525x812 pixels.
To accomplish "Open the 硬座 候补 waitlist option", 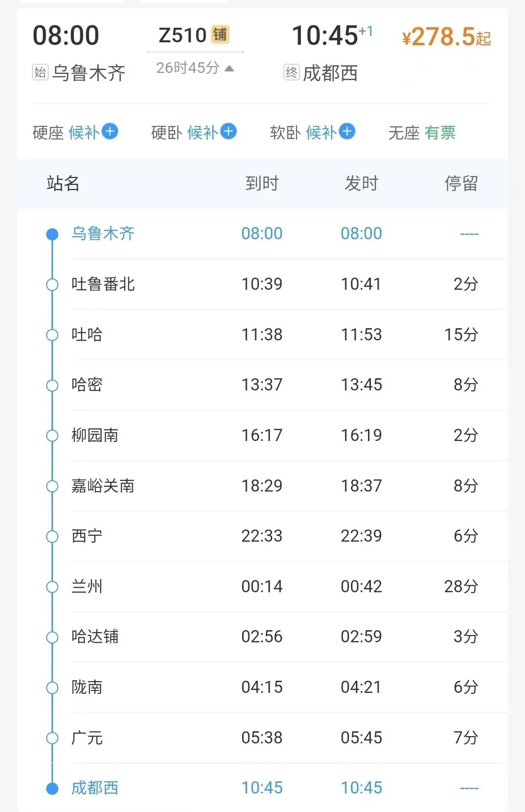I will [x=83, y=132].
